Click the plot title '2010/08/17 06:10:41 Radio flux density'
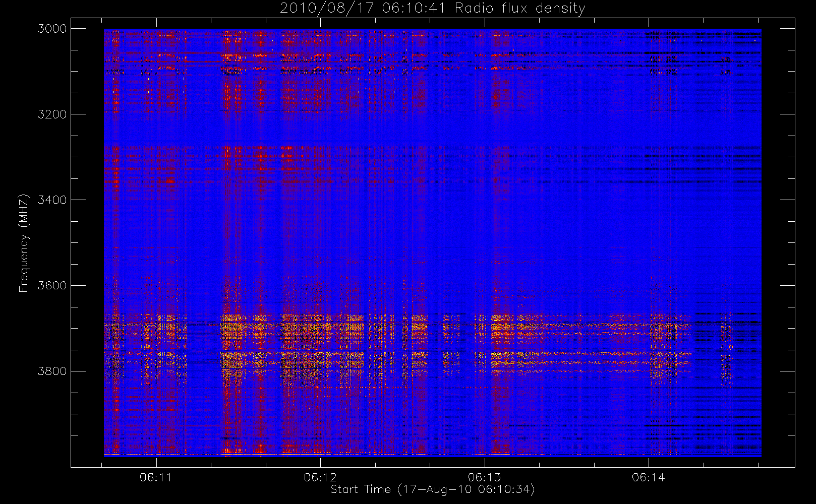Screen dimensions: 816x504 point(433,8)
